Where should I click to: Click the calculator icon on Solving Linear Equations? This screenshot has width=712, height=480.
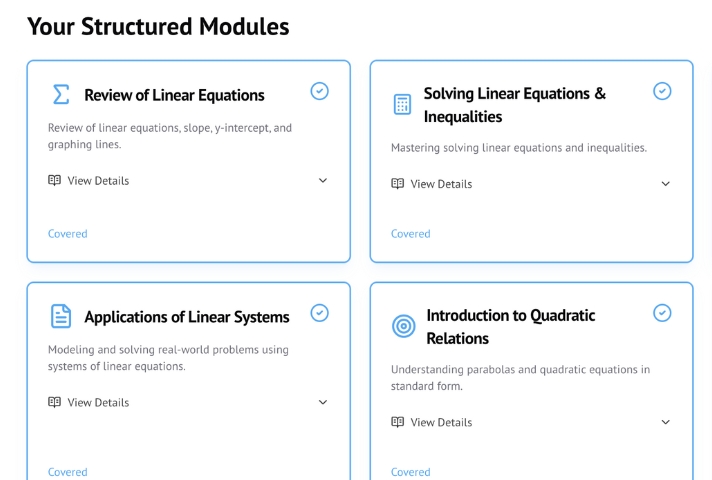(x=402, y=104)
